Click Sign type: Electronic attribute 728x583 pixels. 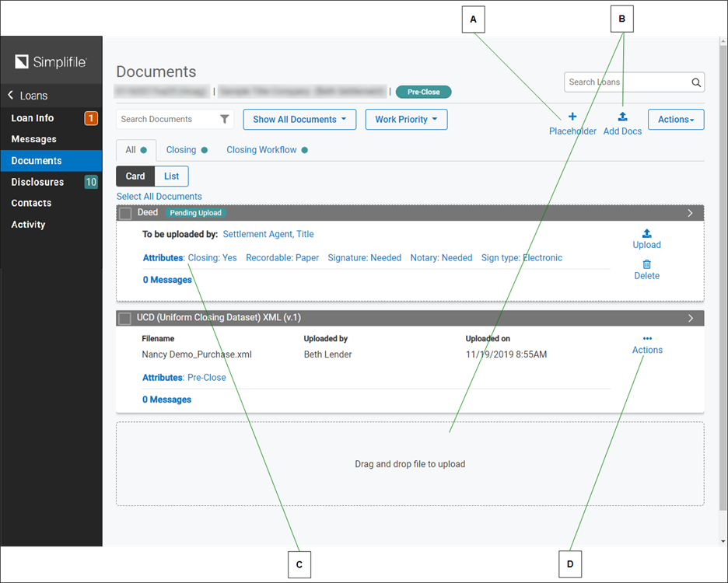coord(522,257)
